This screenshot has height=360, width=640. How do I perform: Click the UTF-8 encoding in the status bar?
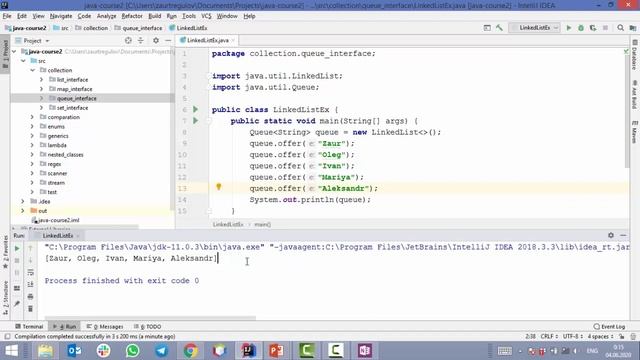click(x=573, y=336)
